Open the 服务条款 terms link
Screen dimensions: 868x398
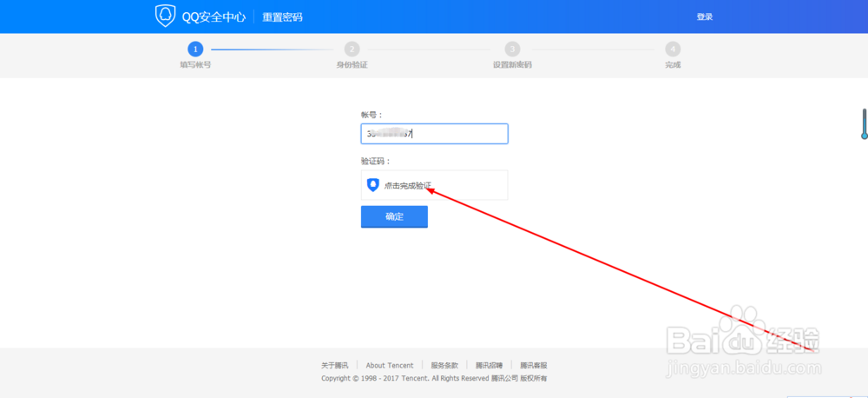click(444, 365)
